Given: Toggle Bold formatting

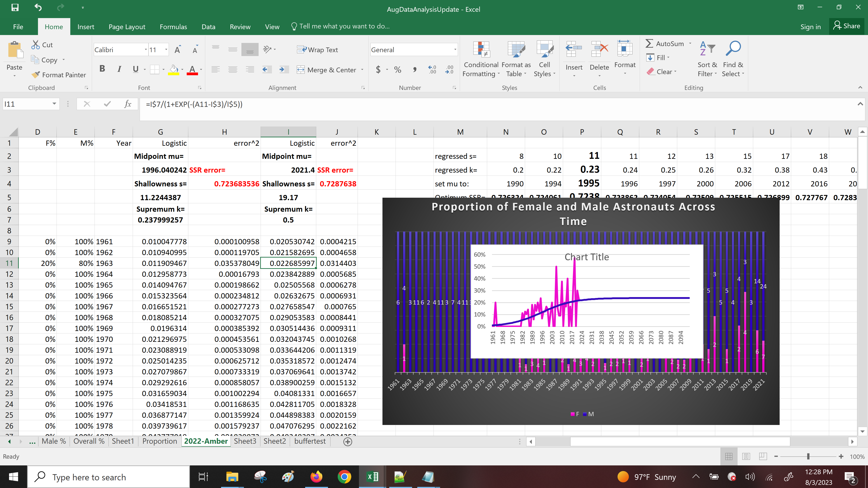Looking at the screenshot, I should (x=102, y=69).
